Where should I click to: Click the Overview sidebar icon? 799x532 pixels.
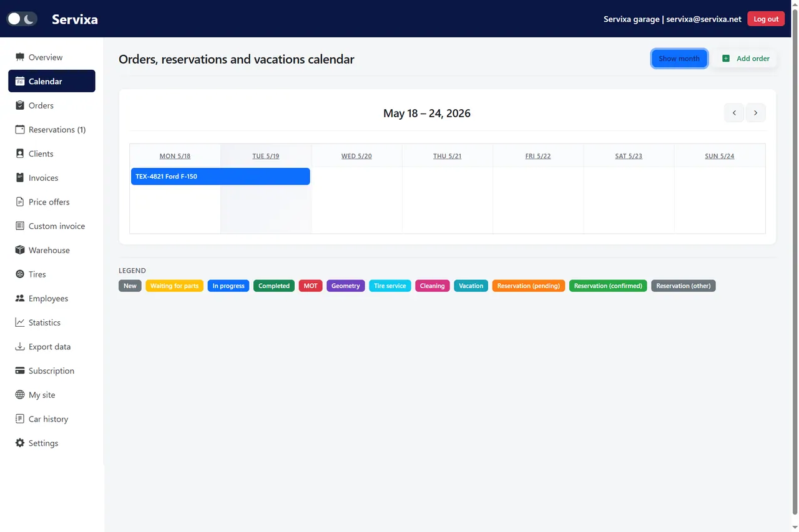pyautogui.click(x=20, y=57)
